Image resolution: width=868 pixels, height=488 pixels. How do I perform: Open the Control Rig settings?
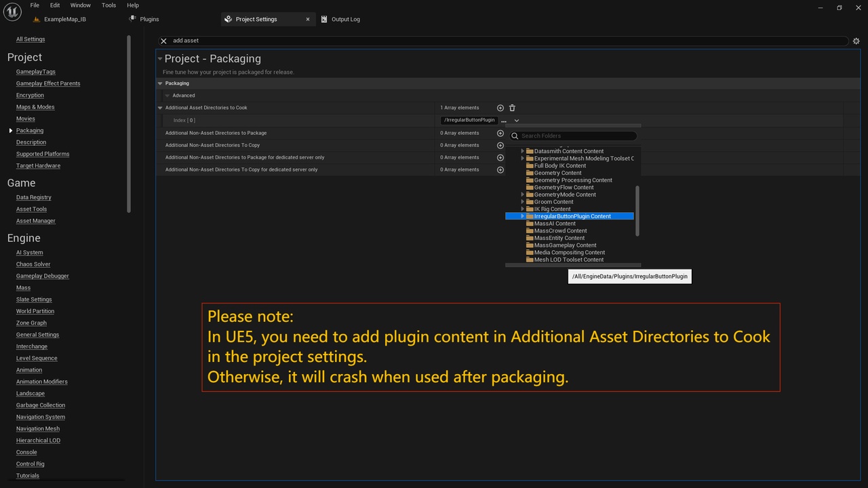click(x=30, y=464)
